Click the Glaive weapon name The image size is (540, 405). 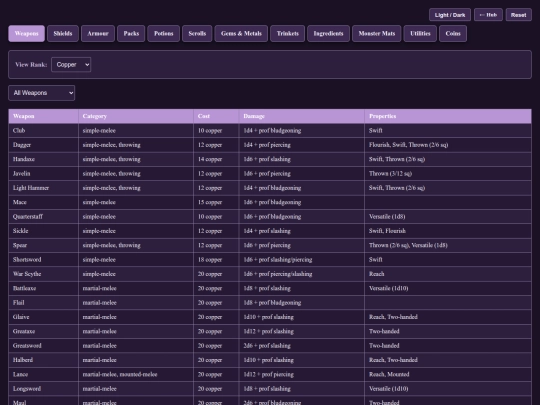[21, 317]
